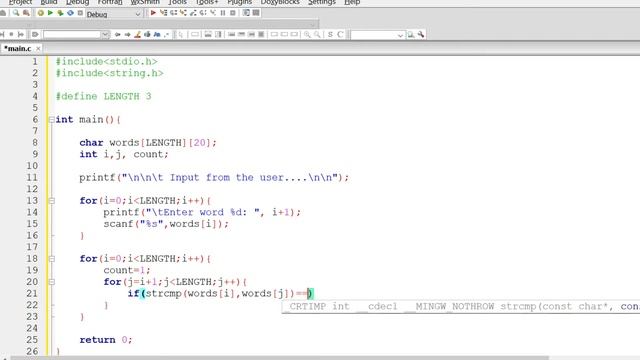640x360 pixels.
Task: Click the Run to cursor debug icon
Action: pos(164,13)
